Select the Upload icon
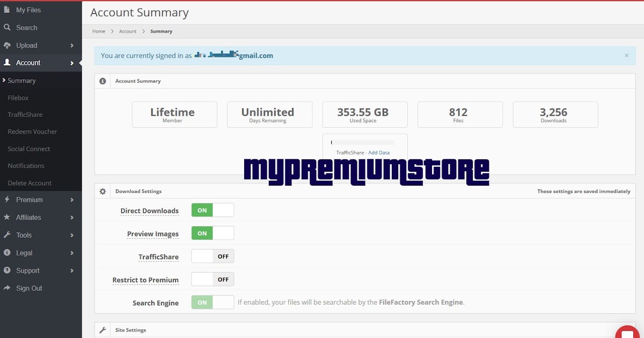Image resolution: width=644 pixels, height=338 pixels. [x=8, y=45]
